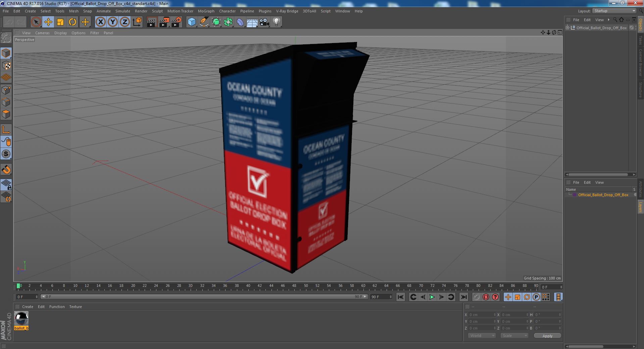The width and height of the screenshot is (644, 349).
Task: Enable the Axis mode tool
Action: (x=6, y=129)
